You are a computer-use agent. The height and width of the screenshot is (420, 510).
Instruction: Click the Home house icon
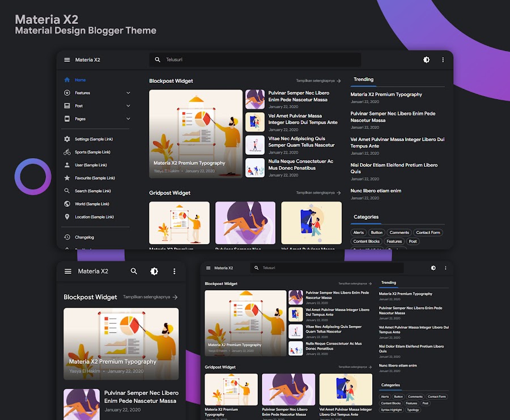tap(67, 80)
